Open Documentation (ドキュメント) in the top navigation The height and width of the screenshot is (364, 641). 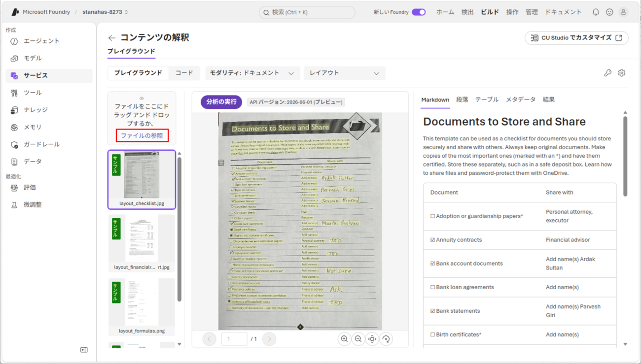tap(563, 12)
